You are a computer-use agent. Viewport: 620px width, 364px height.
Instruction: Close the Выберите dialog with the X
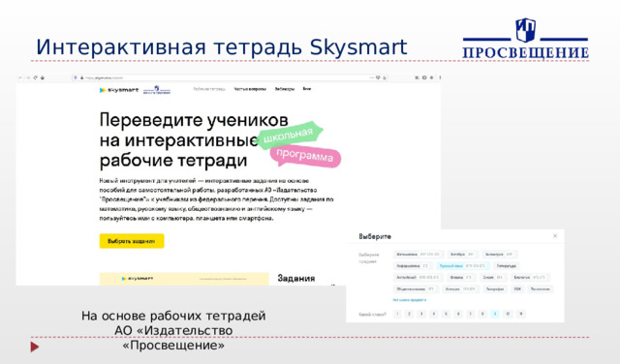coord(555,235)
